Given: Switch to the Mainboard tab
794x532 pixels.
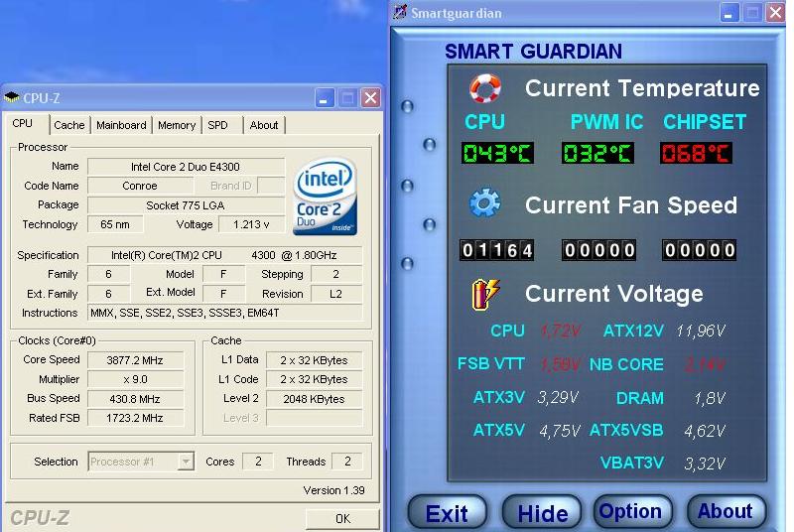Looking at the screenshot, I should click(x=121, y=125).
